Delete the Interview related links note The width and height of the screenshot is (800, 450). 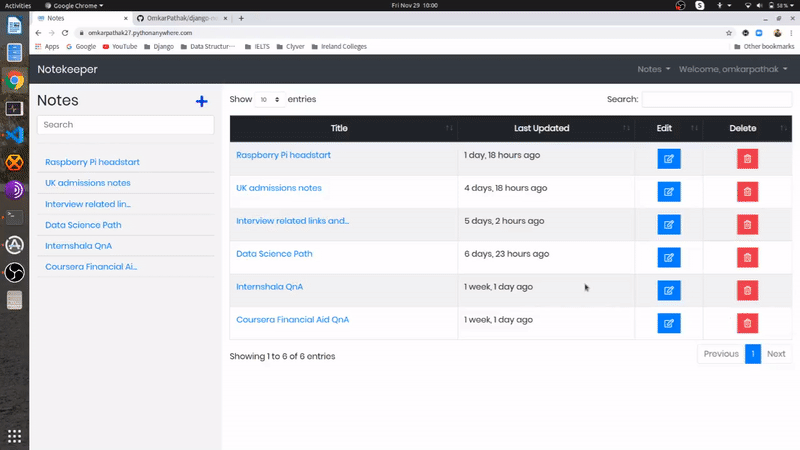click(x=747, y=224)
